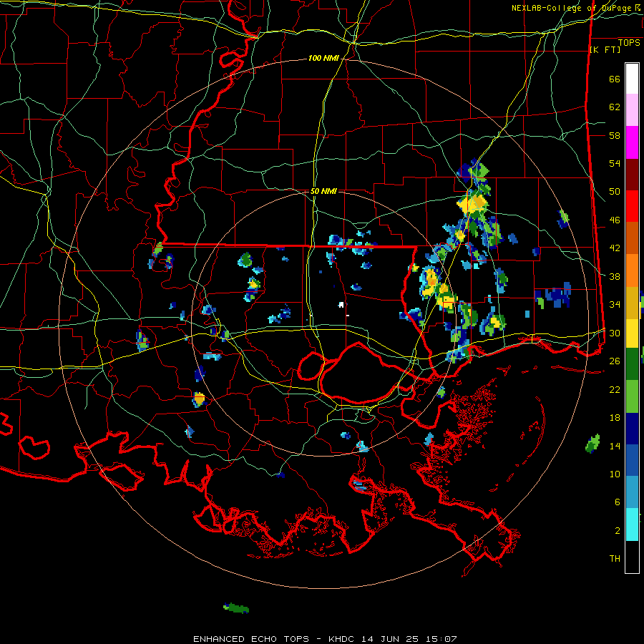Viewport: 644px width, 644px height.
Task: Pick the dark green swatch at 26
Action: pyautogui.click(x=632, y=364)
